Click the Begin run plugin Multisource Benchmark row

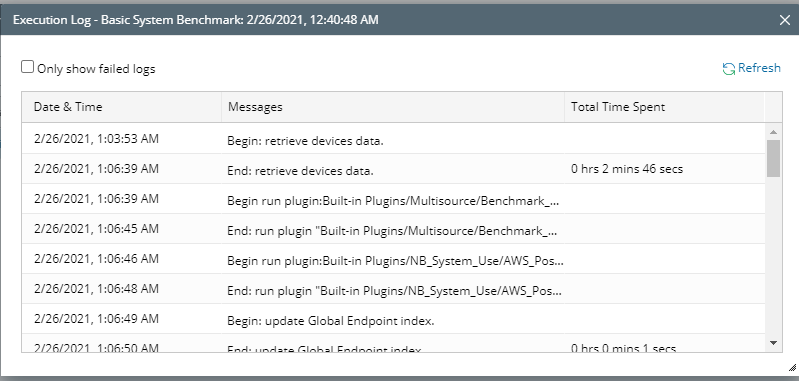coord(393,199)
